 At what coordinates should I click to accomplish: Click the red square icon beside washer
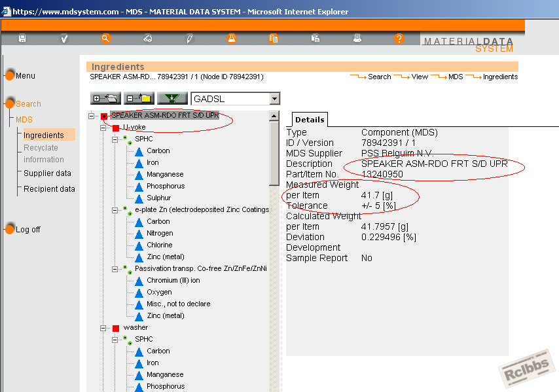click(x=116, y=329)
